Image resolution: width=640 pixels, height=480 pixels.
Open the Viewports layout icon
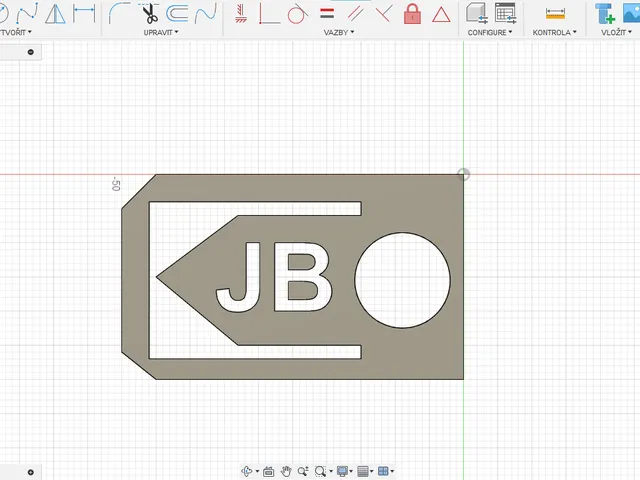pos(383,471)
